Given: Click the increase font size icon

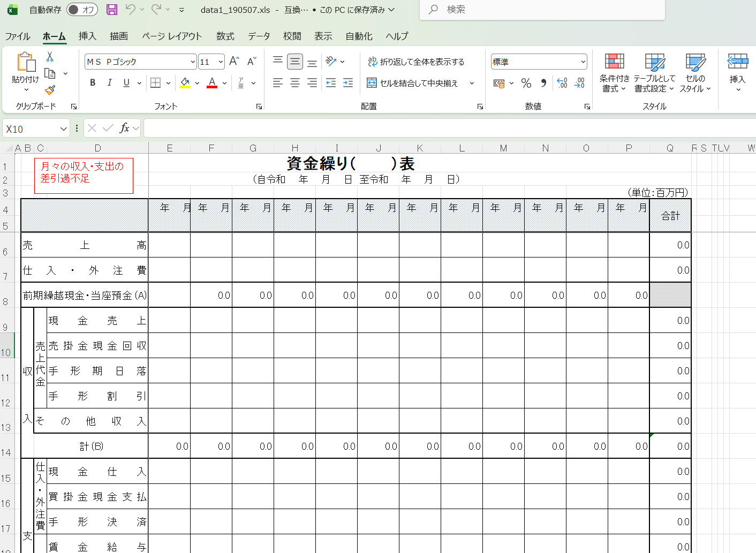Looking at the screenshot, I should click(x=234, y=62).
